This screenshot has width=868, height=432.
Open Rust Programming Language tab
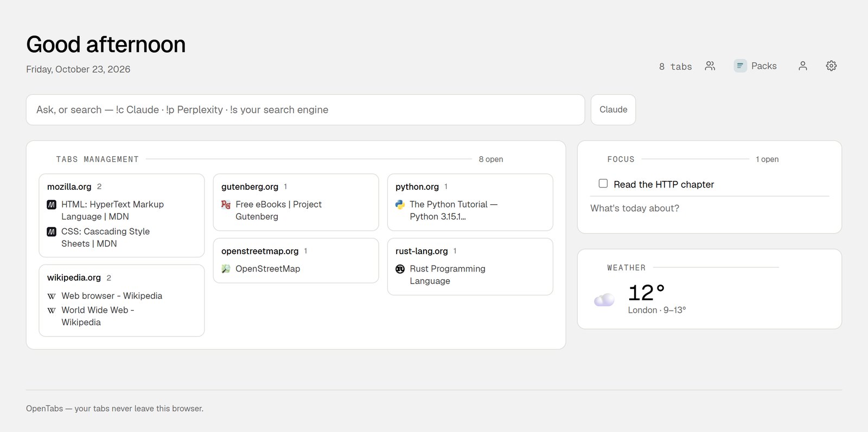[x=448, y=275]
